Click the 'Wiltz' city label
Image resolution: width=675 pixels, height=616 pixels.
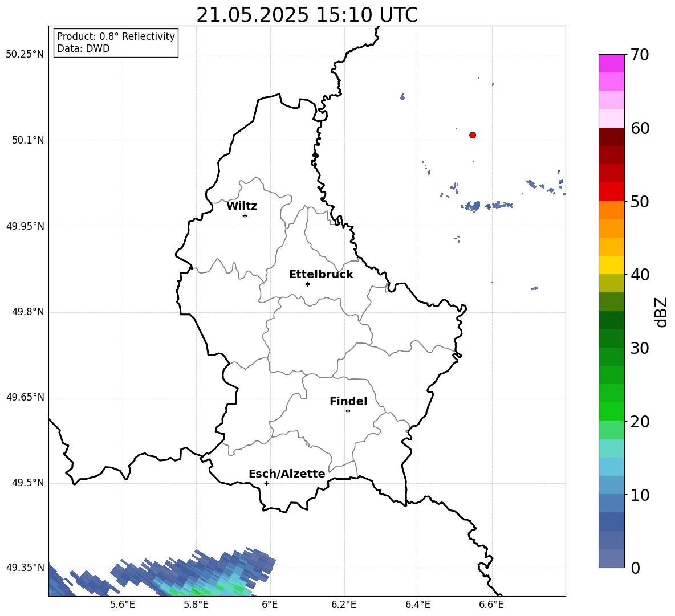(242, 206)
